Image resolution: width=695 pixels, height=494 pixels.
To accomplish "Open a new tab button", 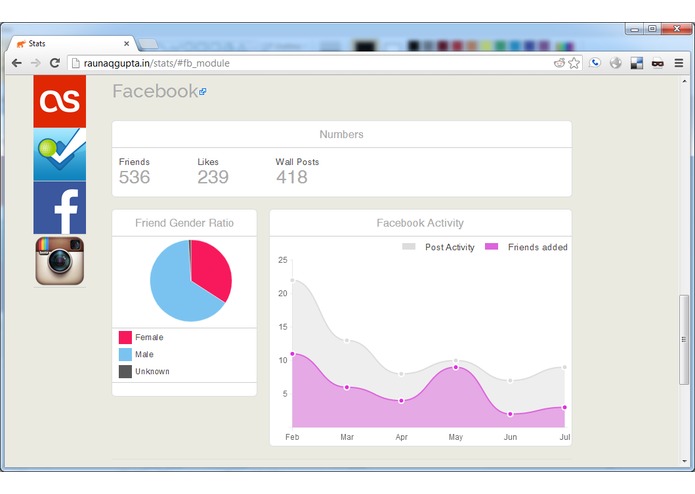I will pos(148,44).
